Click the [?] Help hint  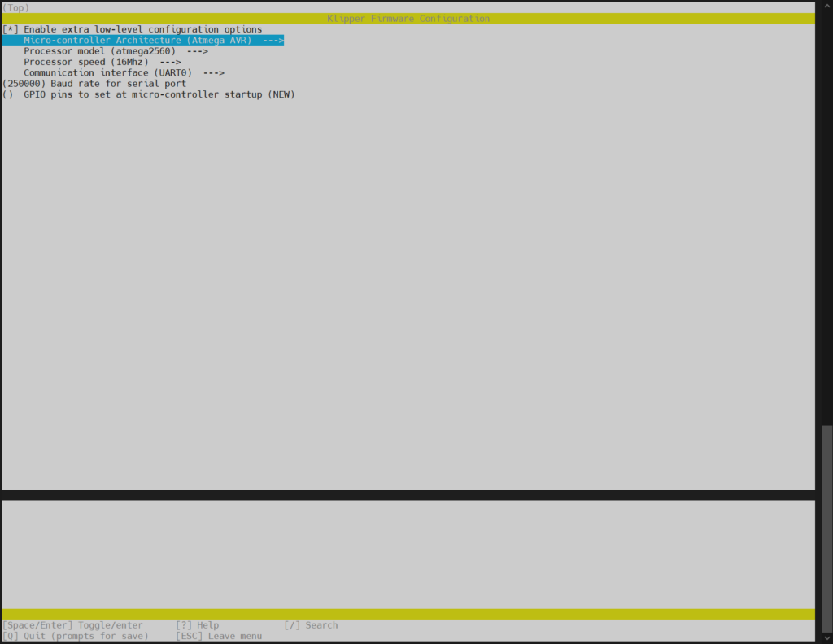pos(197,624)
